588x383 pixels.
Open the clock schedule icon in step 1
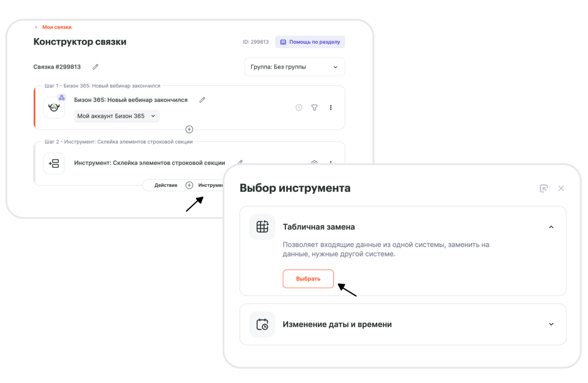299,108
